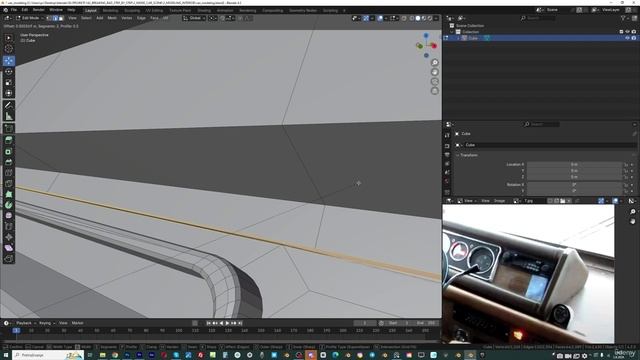The height and width of the screenshot is (360, 640).
Task: Toggle visibility eye of Collection in outliner
Action: click(627, 32)
